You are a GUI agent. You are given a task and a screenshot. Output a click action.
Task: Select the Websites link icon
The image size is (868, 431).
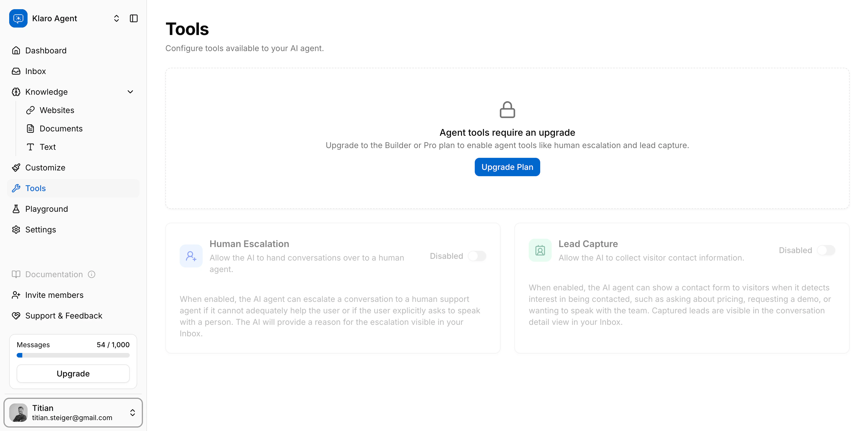coord(31,110)
